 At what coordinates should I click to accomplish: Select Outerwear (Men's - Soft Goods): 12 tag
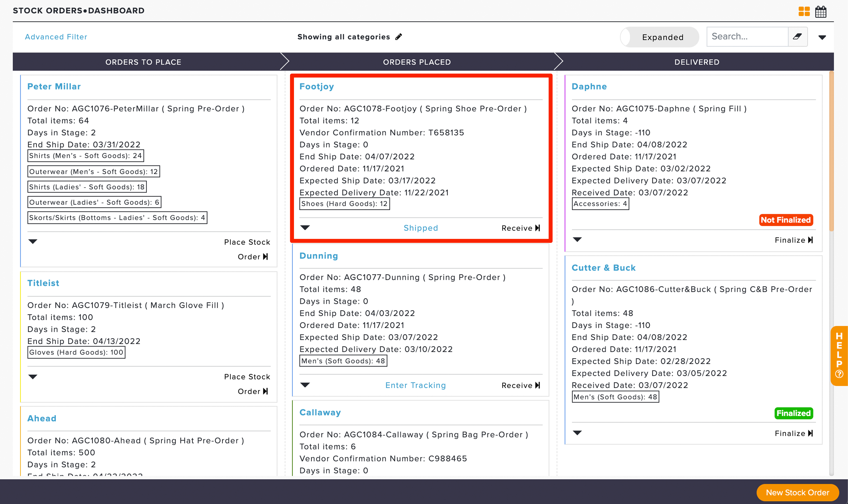[93, 171]
